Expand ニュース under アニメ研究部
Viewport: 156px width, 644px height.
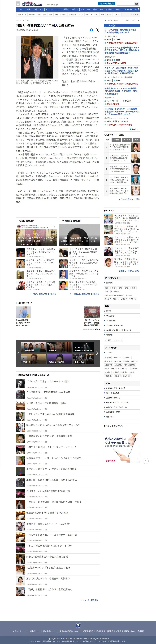pos(122,352)
